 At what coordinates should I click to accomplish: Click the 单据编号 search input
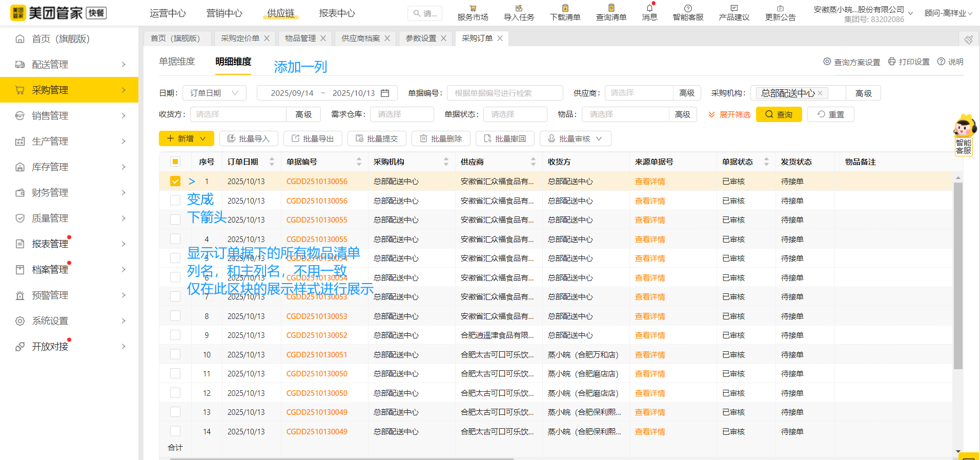[505, 93]
